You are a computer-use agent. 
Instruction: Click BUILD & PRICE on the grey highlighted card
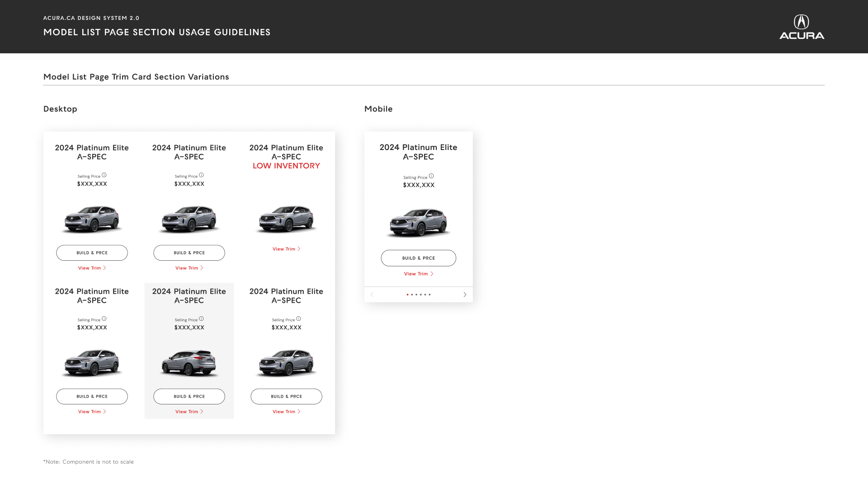189,396
